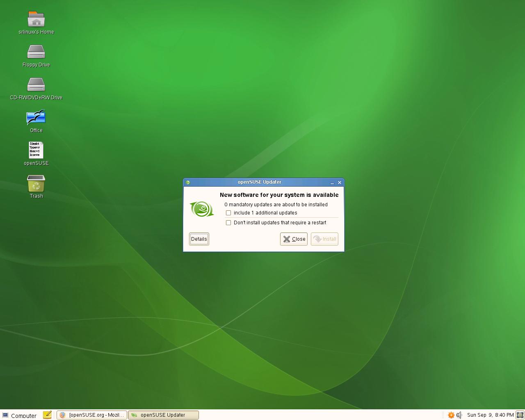Screen dimensions: 525x420
Task: Close the Updater window via title bar X
Action: (340, 183)
